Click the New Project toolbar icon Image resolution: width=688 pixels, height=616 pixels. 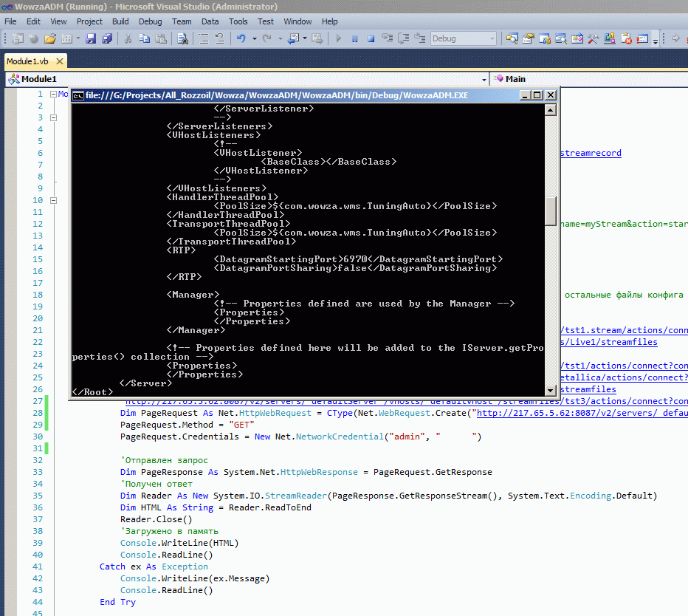18,38
